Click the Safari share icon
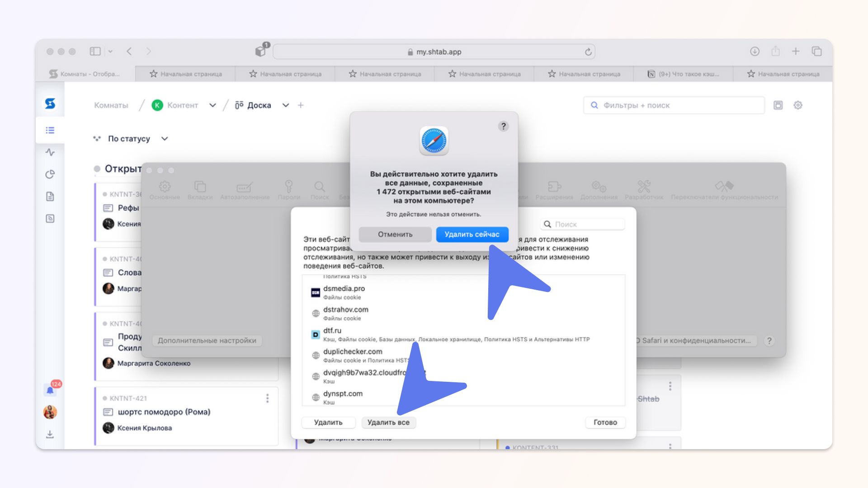The image size is (868, 488). [x=776, y=52]
